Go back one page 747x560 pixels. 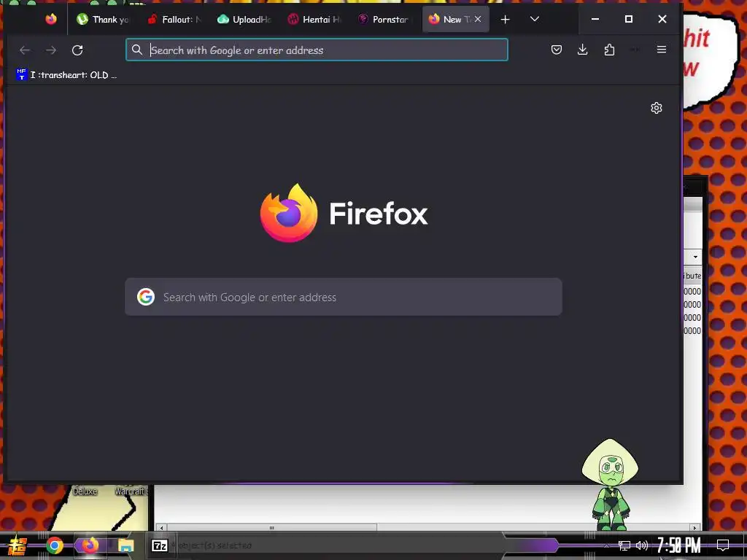click(25, 50)
